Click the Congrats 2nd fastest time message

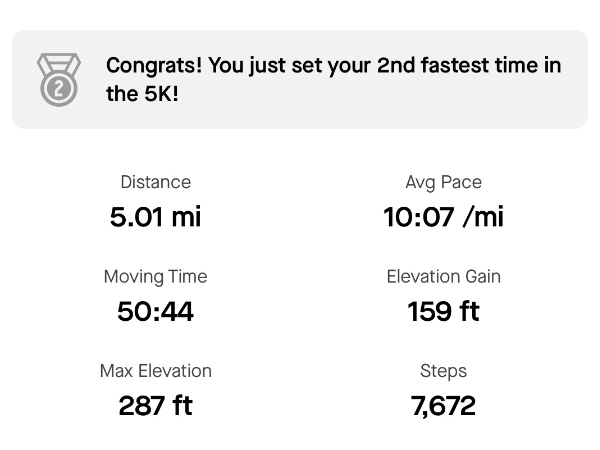coord(334,79)
